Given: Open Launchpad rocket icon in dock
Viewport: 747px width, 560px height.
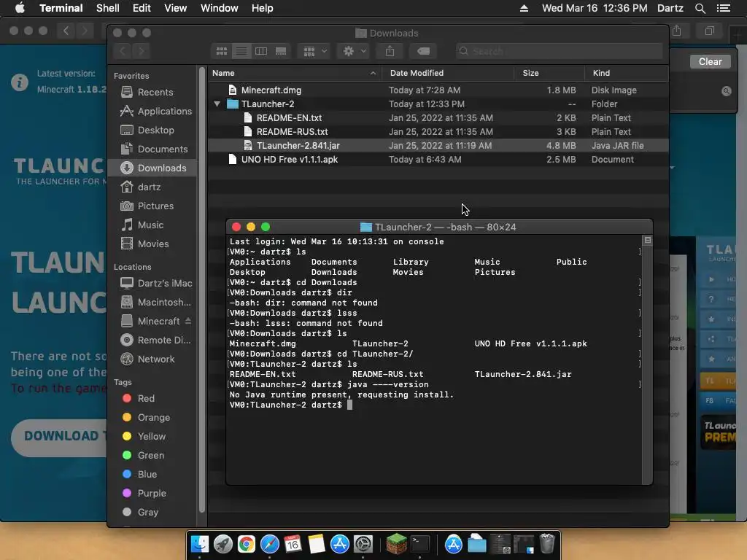Looking at the screenshot, I should pyautogui.click(x=223, y=544).
